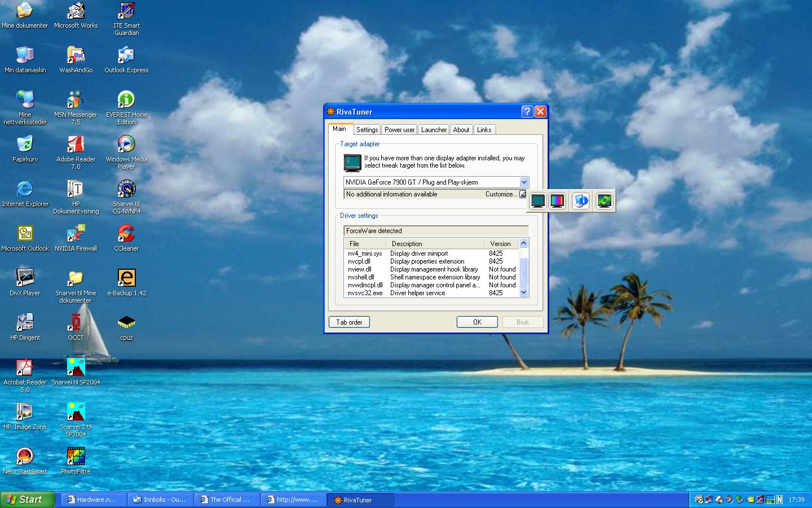
Task: Click the ForceWare detected field
Action: tap(436, 231)
